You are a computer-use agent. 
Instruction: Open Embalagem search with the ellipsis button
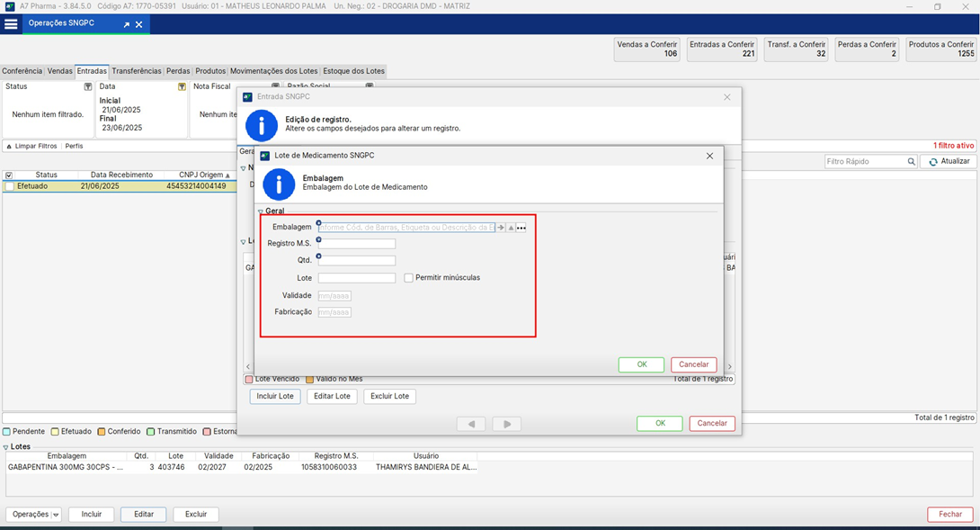click(x=521, y=228)
